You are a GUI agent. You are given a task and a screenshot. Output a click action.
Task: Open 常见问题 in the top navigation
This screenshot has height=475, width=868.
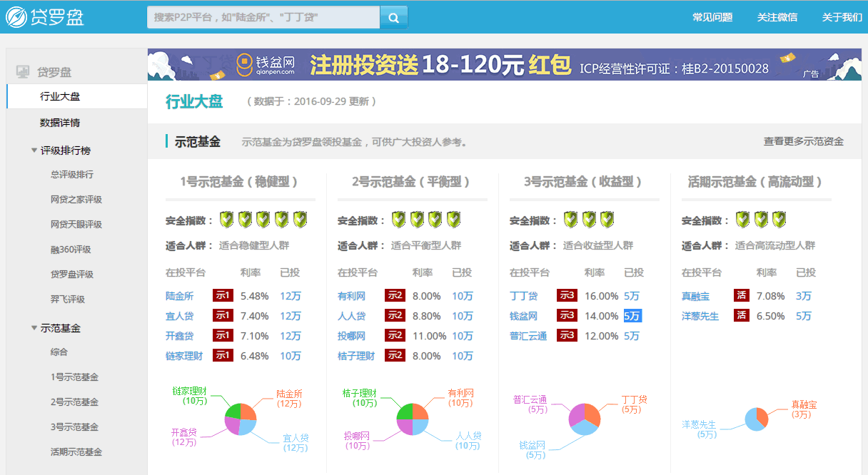point(712,16)
